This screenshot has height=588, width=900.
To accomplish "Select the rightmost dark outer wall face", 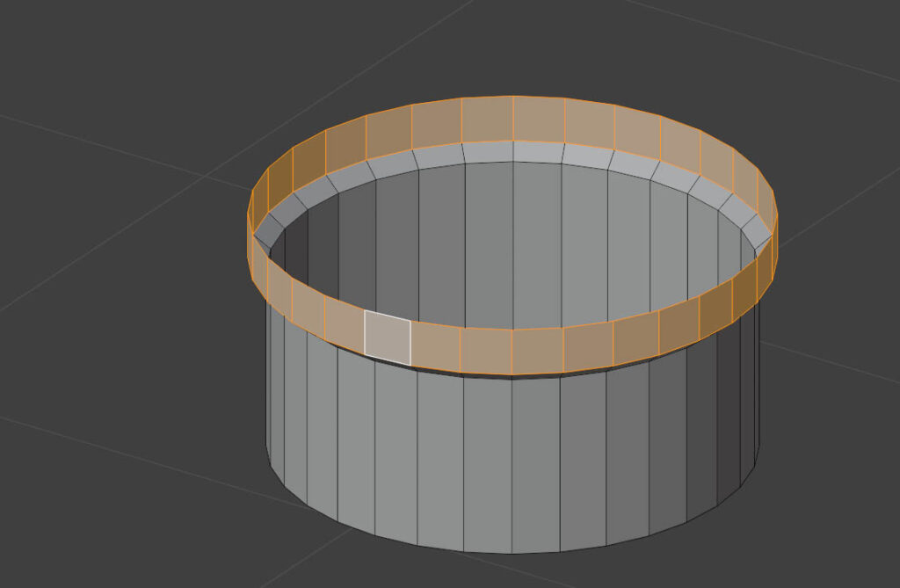I will [749, 387].
